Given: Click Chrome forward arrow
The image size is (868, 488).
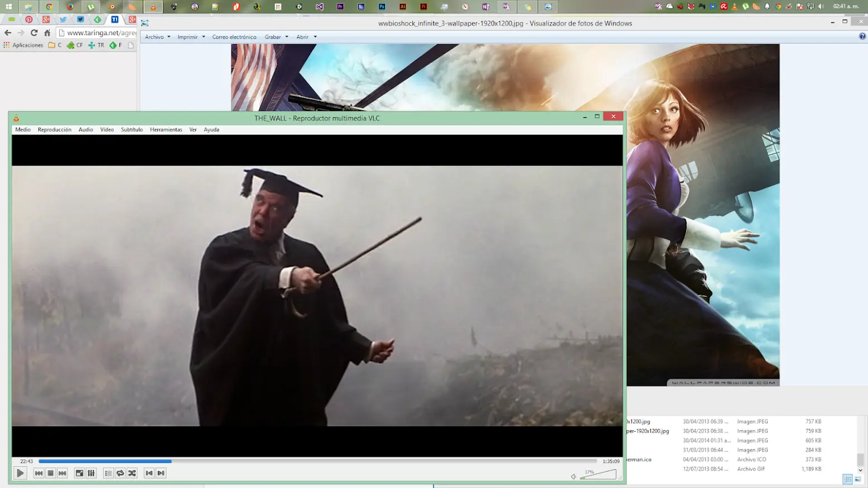Looking at the screenshot, I should [x=21, y=33].
